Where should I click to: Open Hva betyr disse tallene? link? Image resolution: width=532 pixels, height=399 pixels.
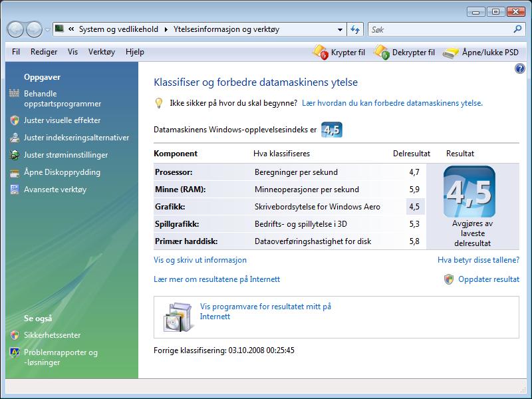(478, 260)
